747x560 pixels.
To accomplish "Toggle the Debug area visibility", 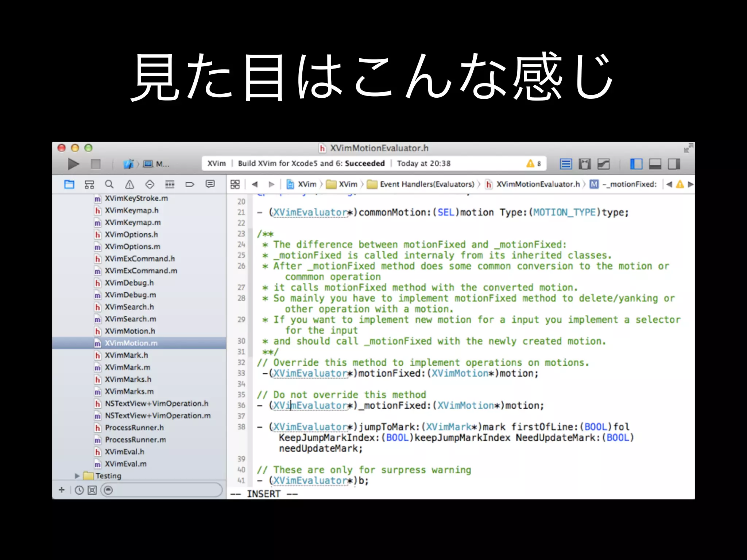I will [x=655, y=164].
